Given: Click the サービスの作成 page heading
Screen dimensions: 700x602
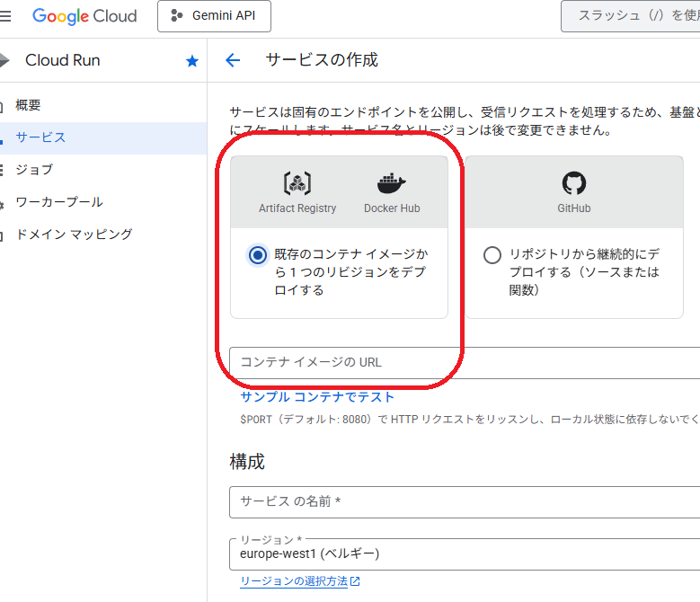Looking at the screenshot, I should pyautogui.click(x=322, y=60).
